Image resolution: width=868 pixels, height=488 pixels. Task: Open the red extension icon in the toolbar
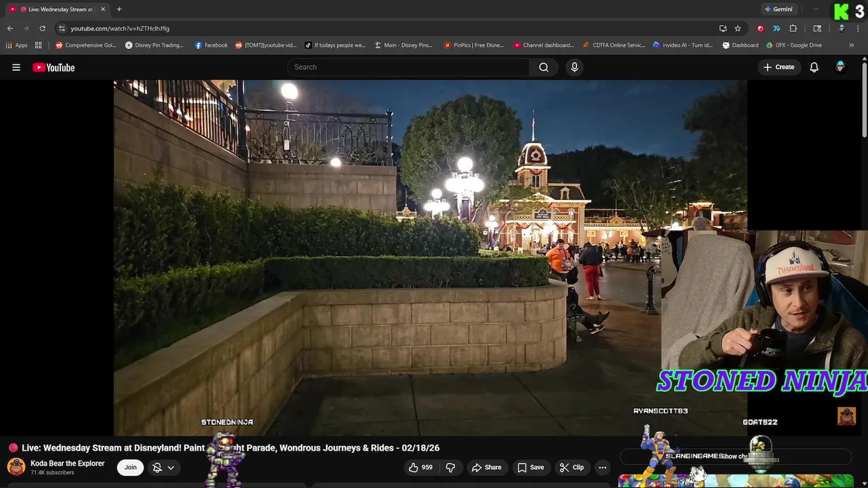click(x=760, y=28)
